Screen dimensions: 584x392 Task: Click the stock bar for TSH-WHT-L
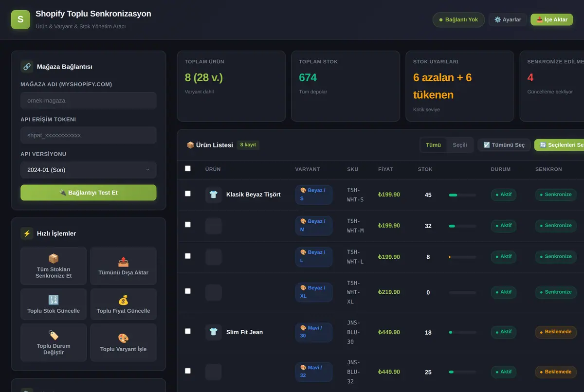point(462,257)
